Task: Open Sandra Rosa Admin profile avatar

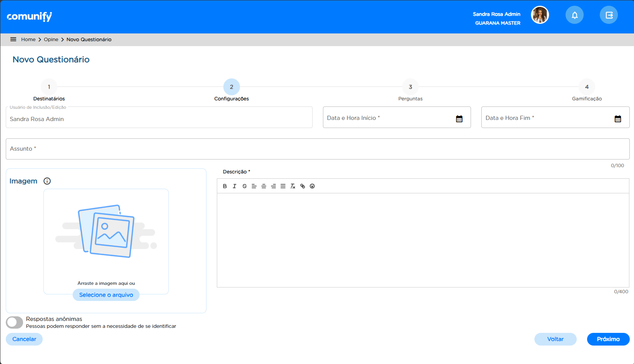Action: pos(540,15)
